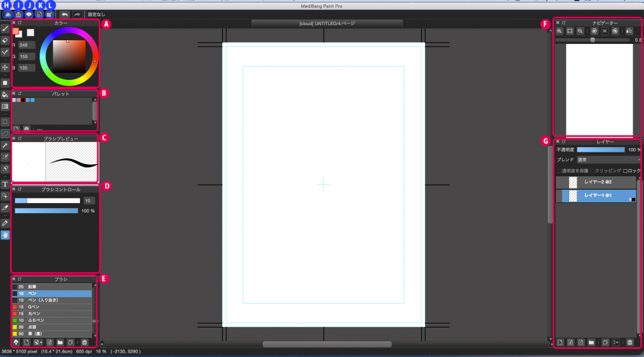Click brush size slider bar
Screen dimensions: 644x357
click(47, 200)
